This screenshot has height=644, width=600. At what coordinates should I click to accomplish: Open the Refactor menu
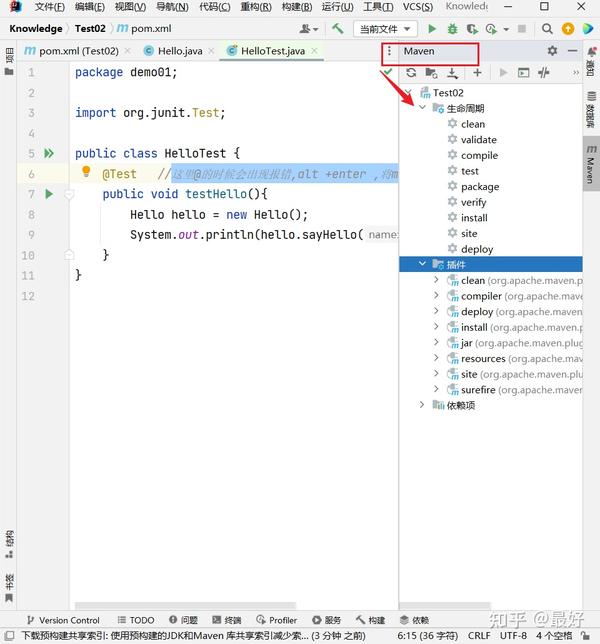click(x=256, y=7)
